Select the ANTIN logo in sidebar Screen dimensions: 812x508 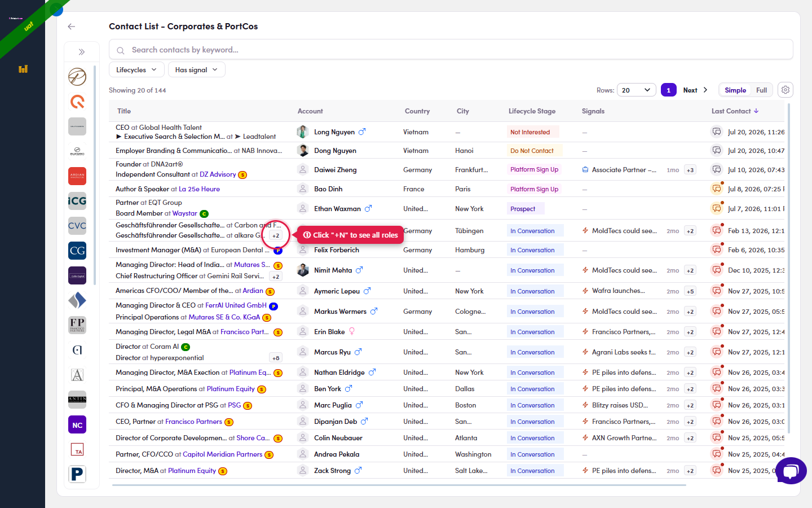tap(77, 400)
